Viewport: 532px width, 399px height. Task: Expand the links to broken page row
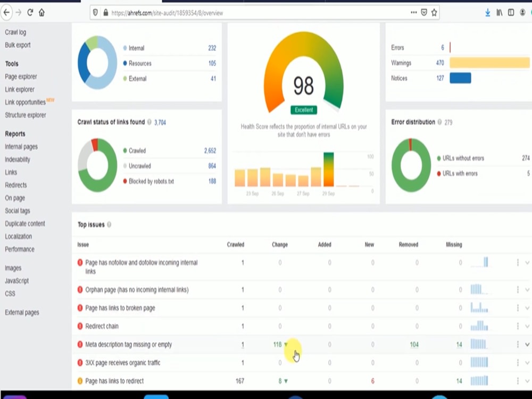point(527,308)
